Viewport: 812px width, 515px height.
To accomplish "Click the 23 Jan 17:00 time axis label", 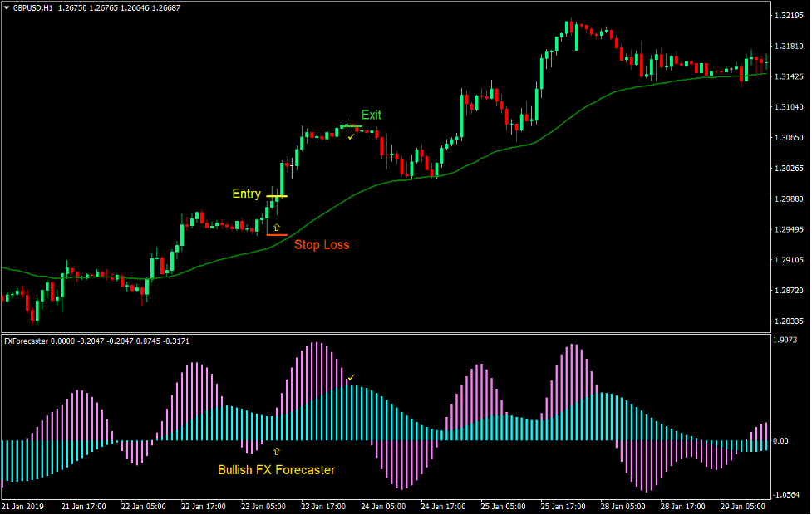I will (323, 505).
